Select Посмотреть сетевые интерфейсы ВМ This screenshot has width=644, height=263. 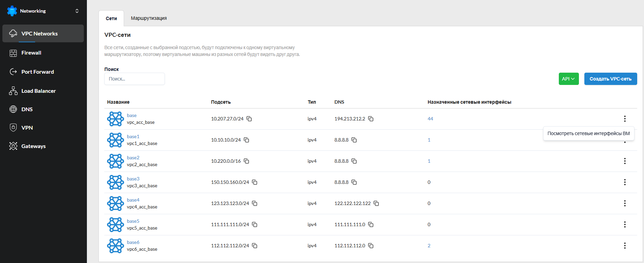(x=588, y=133)
